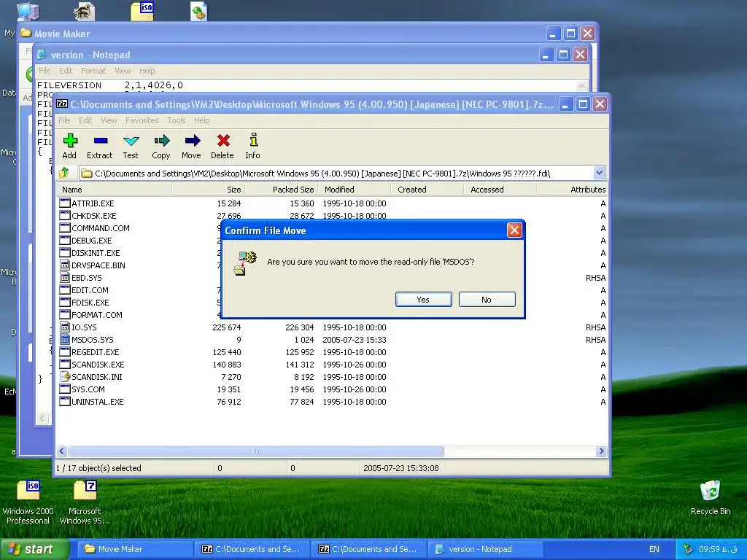The width and height of the screenshot is (747, 560).
Task: Click the Delete toolbar icon
Action: click(223, 141)
